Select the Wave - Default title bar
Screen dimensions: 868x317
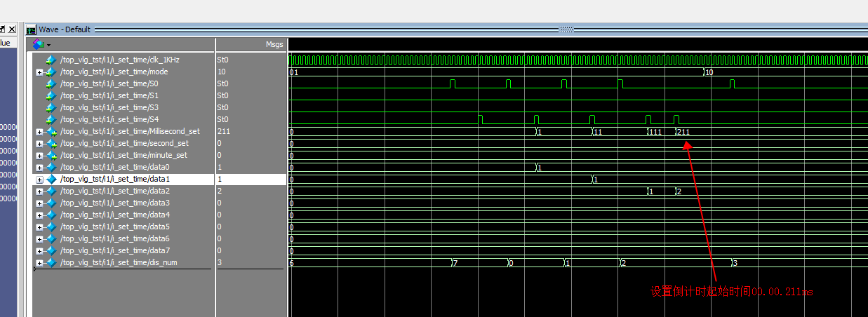coord(446,29)
